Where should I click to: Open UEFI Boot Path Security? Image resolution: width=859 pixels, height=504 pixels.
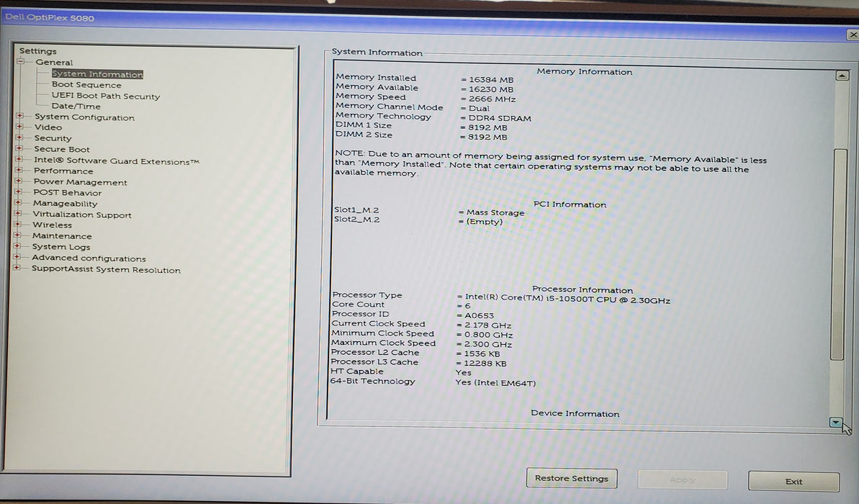[x=106, y=96]
